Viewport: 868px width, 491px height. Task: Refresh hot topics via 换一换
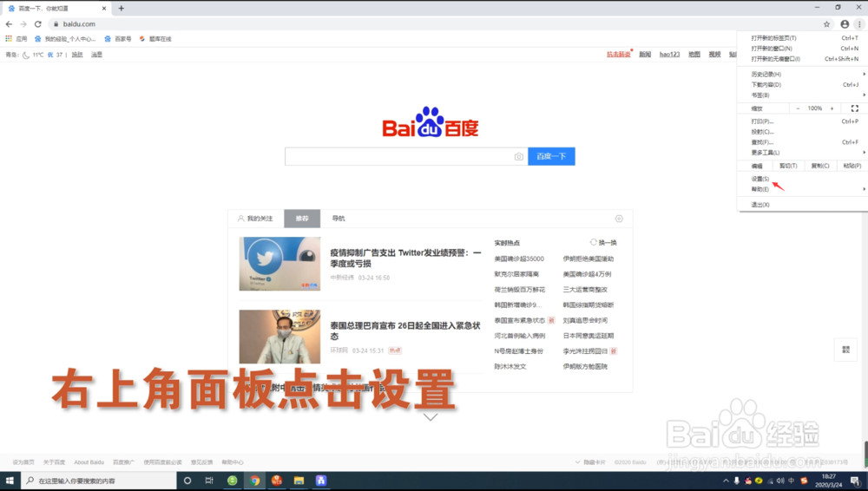pos(603,242)
